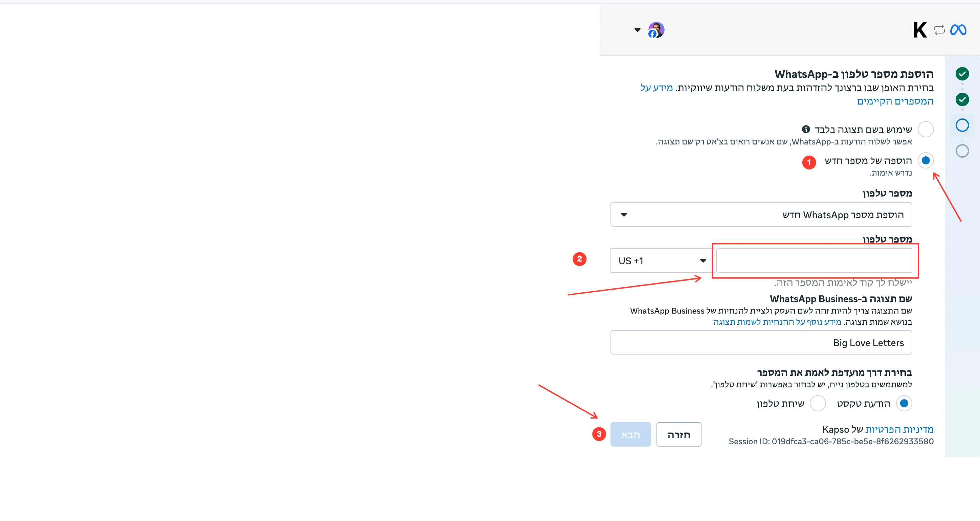Click the current step blue circle indicator

pos(962,125)
